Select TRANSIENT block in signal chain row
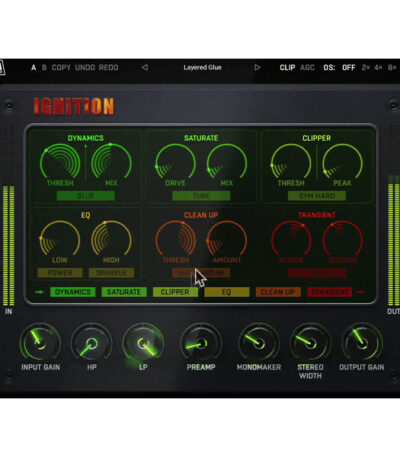The image size is (400, 457). pyautogui.click(x=330, y=292)
